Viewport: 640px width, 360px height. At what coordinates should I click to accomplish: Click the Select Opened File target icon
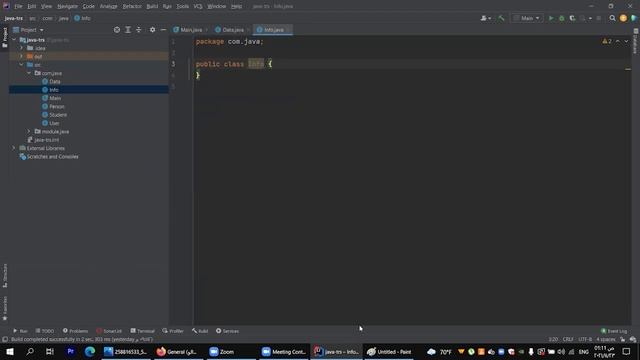(x=117, y=30)
